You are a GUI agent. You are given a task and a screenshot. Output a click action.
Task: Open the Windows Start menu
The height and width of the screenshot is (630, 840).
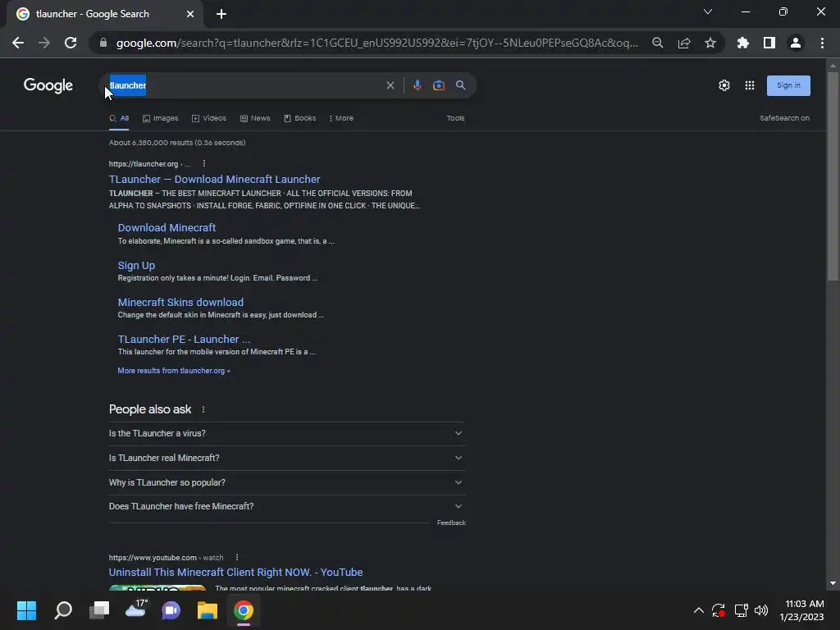pyautogui.click(x=26, y=610)
